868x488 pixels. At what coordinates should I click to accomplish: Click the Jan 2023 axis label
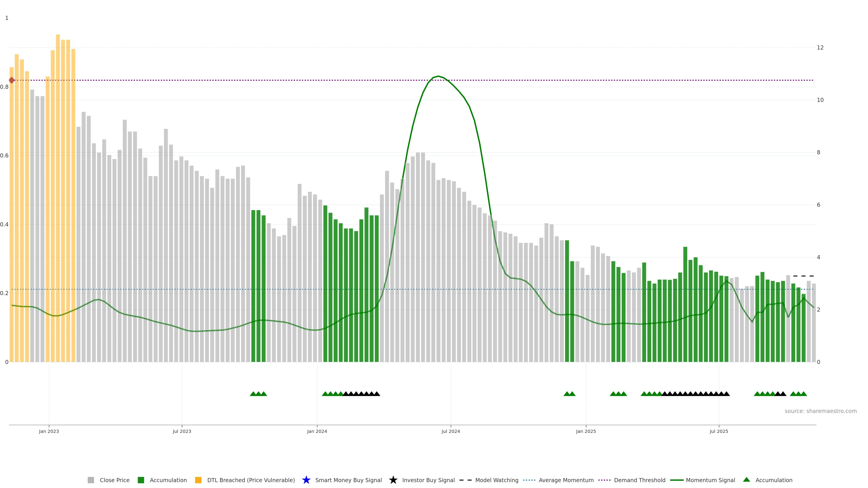[49, 431]
